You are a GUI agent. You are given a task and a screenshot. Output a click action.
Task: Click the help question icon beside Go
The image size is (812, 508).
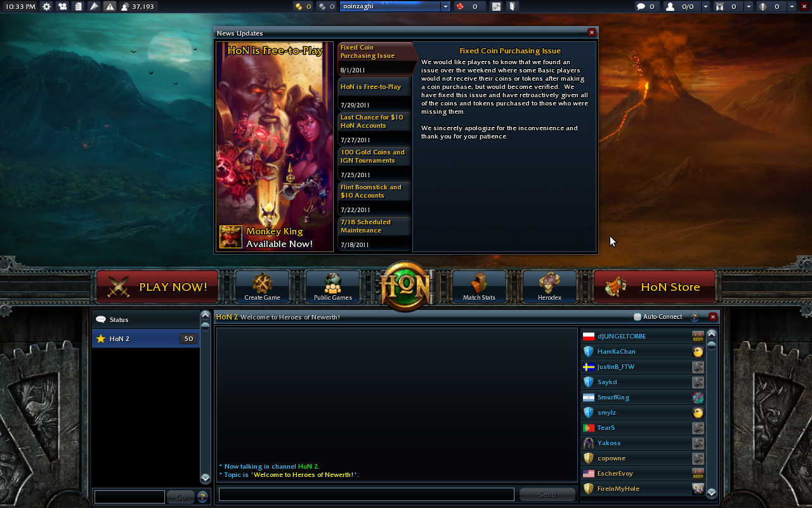point(202,497)
